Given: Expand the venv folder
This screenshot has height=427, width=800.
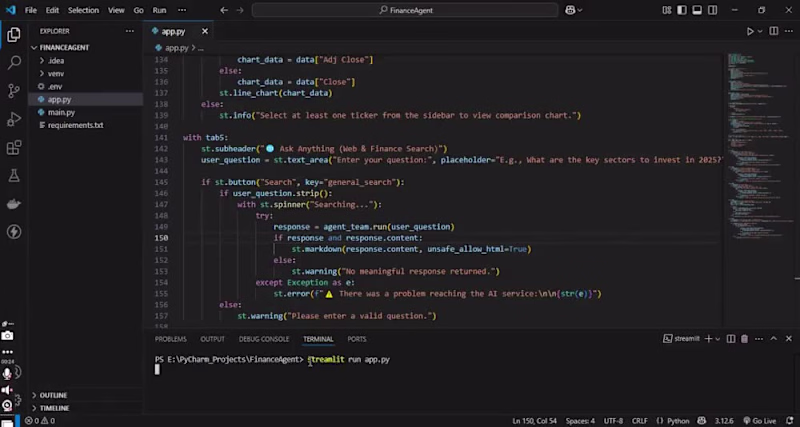Looking at the screenshot, I should [x=56, y=73].
